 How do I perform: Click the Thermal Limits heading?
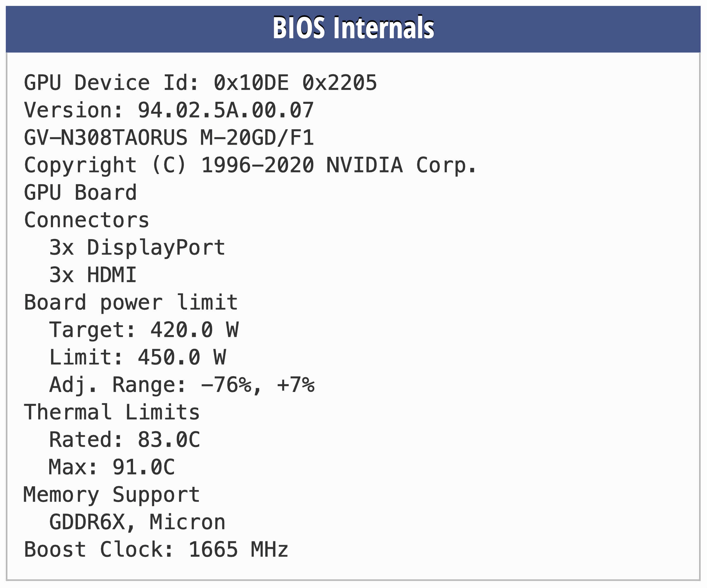click(112, 412)
